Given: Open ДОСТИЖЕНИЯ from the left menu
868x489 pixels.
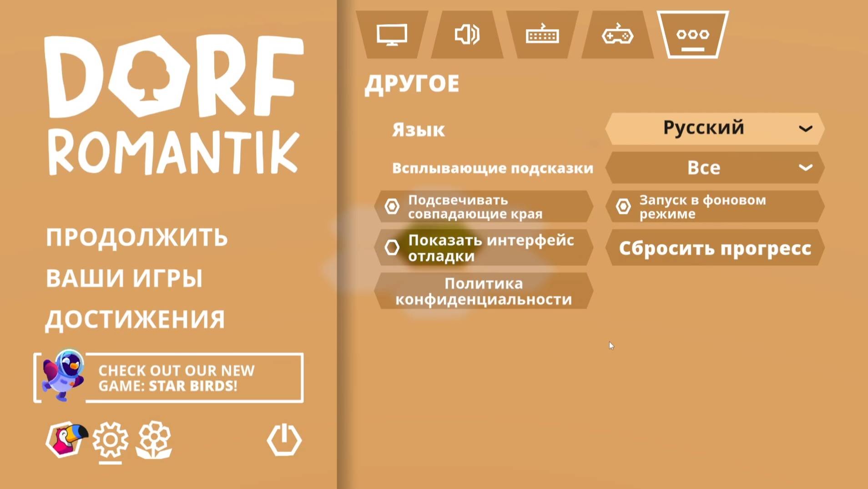Looking at the screenshot, I should tap(134, 319).
